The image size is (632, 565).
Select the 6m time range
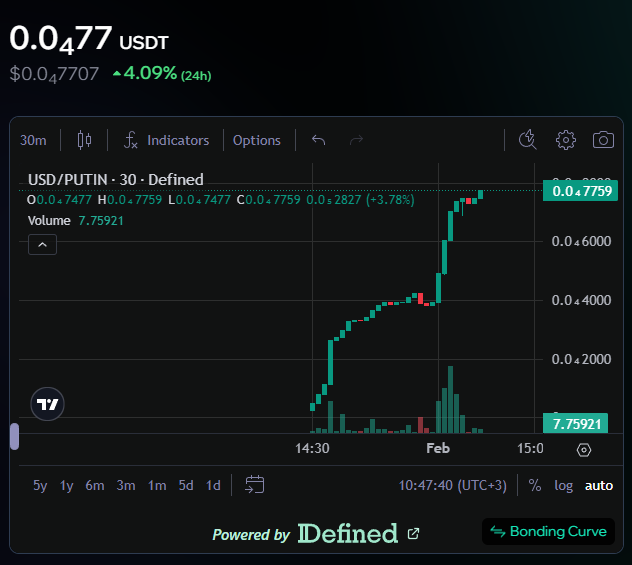click(95, 485)
